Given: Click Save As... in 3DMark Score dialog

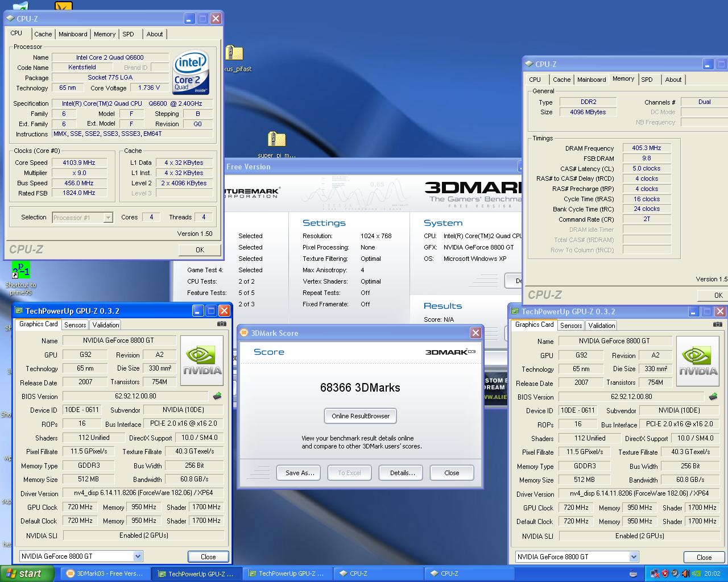Looking at the screenshot, I should point(300,473).
